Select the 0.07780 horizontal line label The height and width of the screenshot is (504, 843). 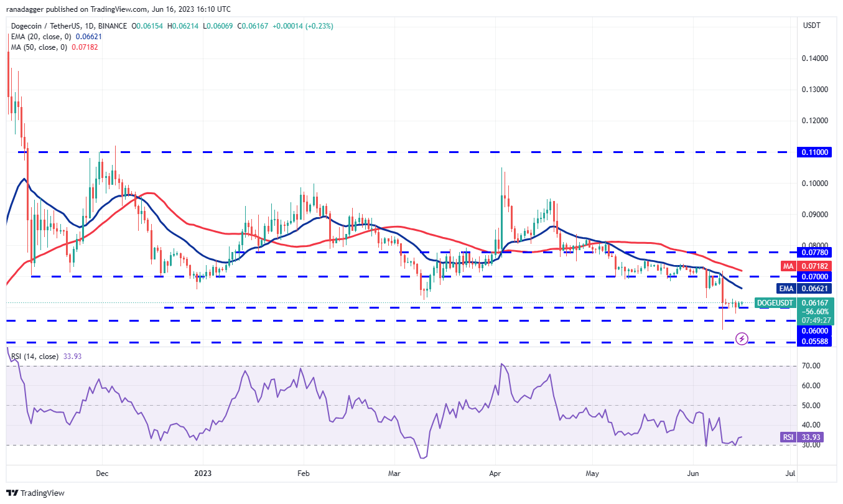[814, 252]
